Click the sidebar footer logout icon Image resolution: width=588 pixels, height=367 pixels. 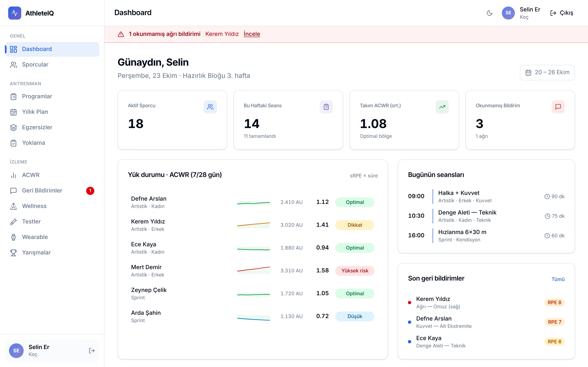[92, 350]
